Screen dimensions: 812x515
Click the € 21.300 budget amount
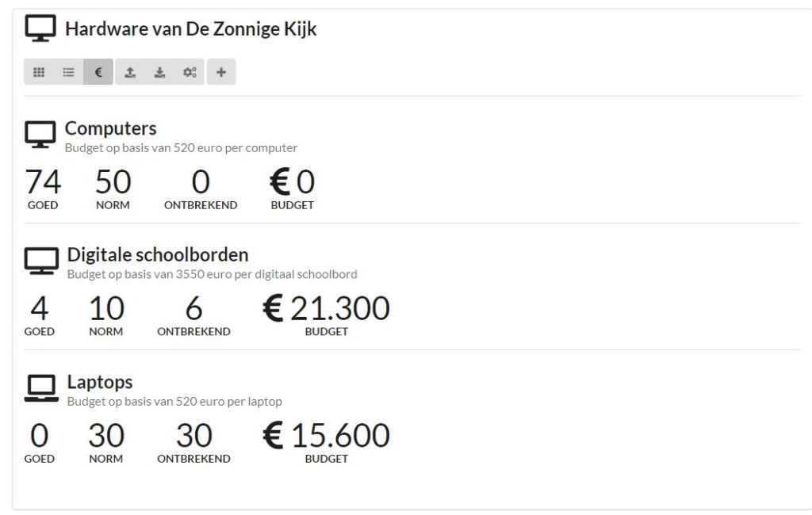(x=326, y=308)
